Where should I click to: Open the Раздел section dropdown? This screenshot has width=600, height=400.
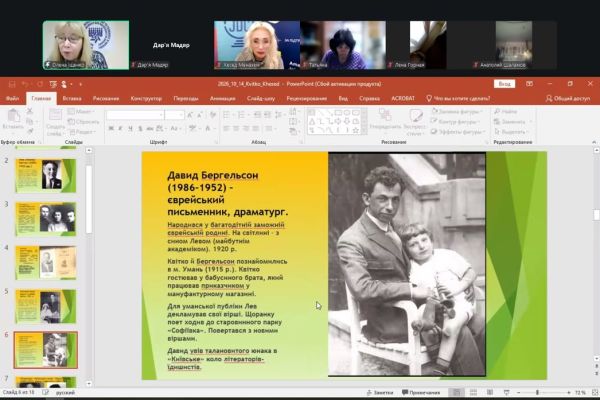(x=82, y=132)
